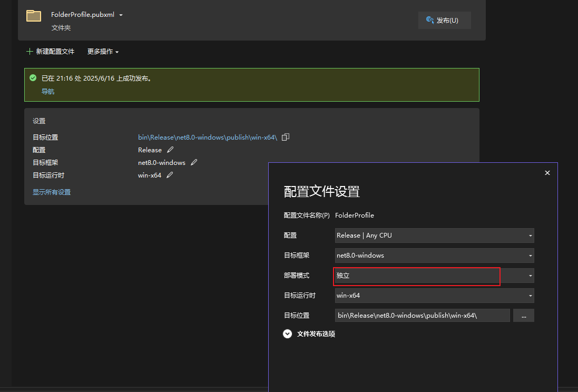Click the 配置文件名称(P) label
The image size is (578, 392).
[x=307, y=215]
